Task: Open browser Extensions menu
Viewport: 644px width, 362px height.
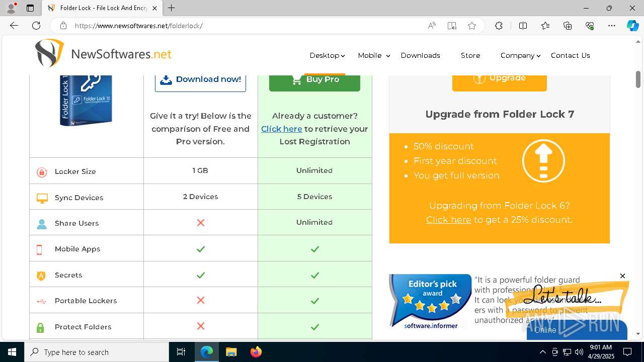Action: pos(499,26)
